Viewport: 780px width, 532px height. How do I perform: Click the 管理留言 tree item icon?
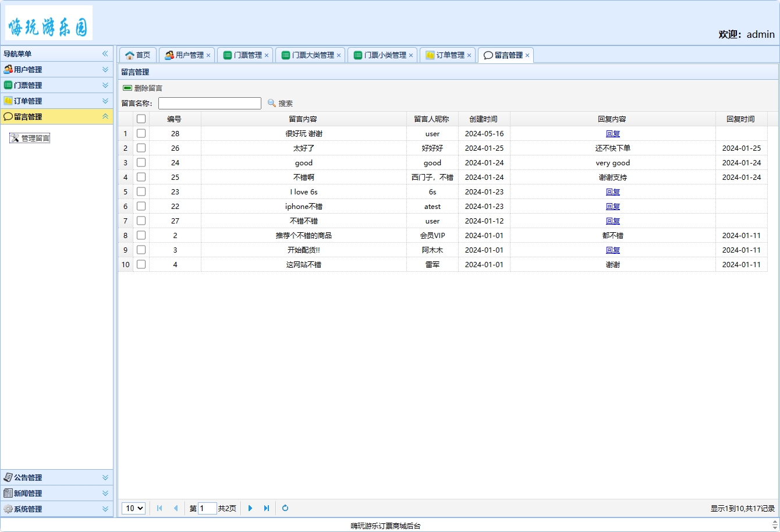tap(15, 138)
